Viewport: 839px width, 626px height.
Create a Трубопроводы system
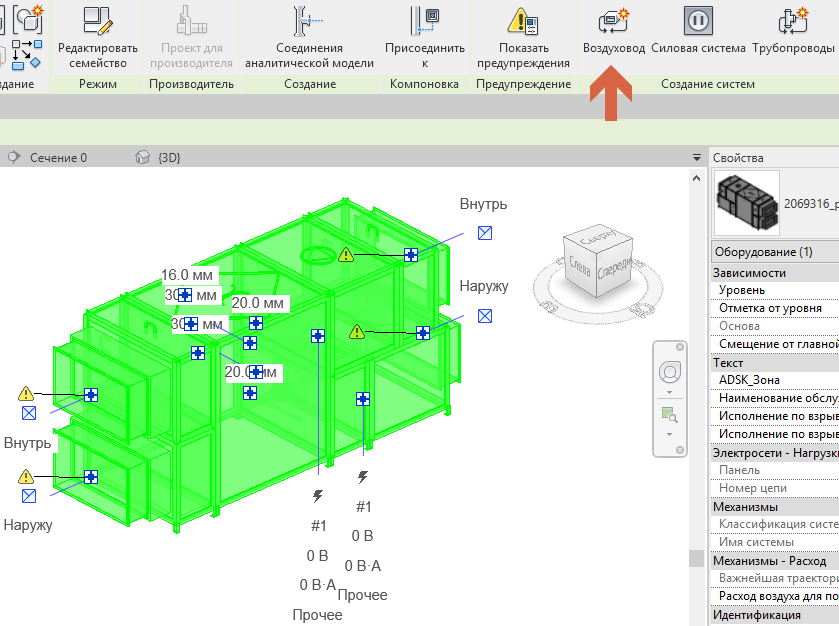[x=793, y=31]
